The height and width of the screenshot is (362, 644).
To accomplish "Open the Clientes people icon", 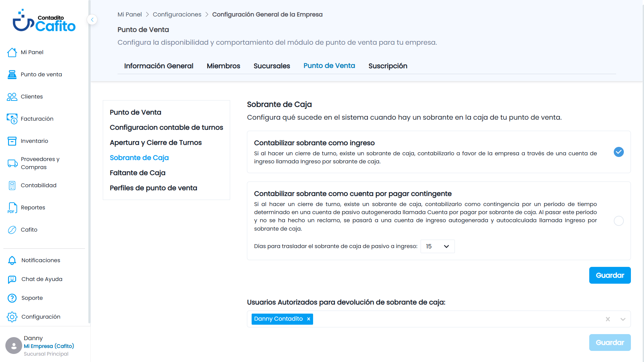I will tap(12, 97).
